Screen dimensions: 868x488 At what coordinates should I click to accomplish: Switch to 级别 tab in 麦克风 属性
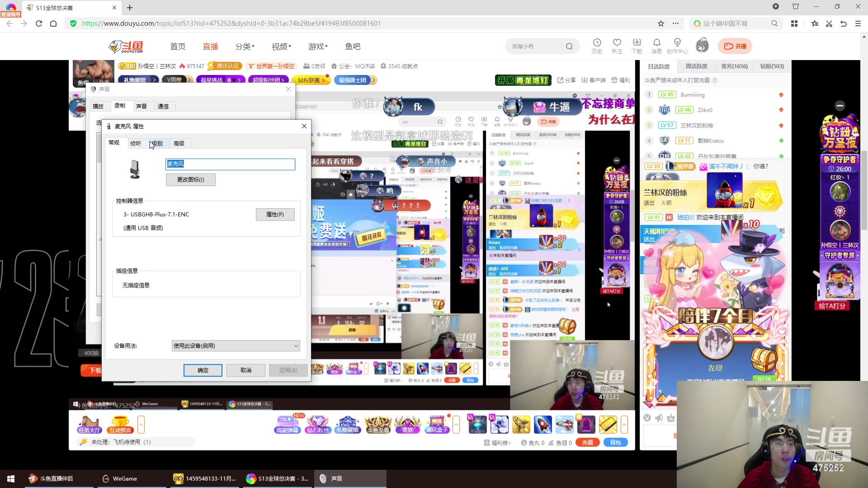pos(157,143)
